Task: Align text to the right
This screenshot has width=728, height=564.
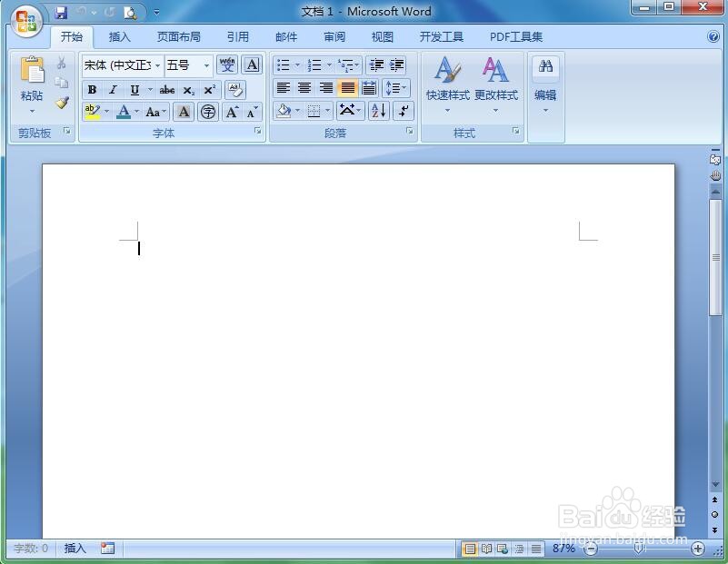Action: pyautogui.click(x=326, y=88)
